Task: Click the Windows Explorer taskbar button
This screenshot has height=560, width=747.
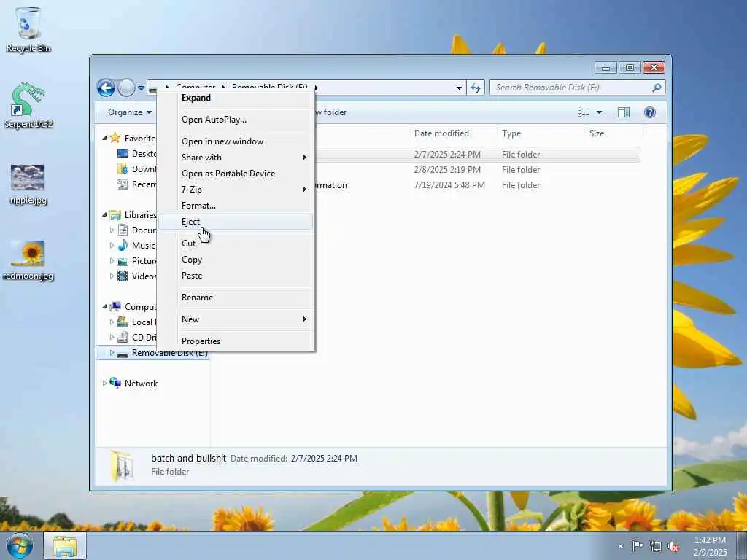Action: click(x=65, y=545)
